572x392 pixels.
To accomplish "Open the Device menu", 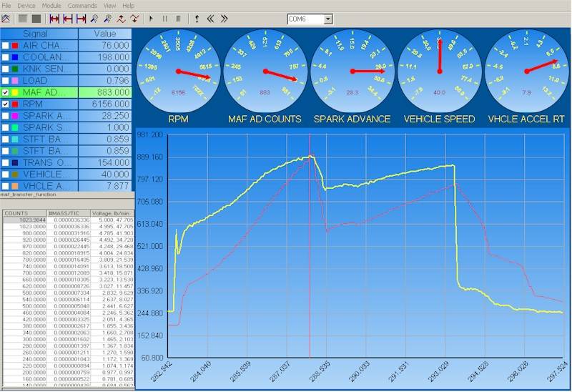I will (26, 5).
